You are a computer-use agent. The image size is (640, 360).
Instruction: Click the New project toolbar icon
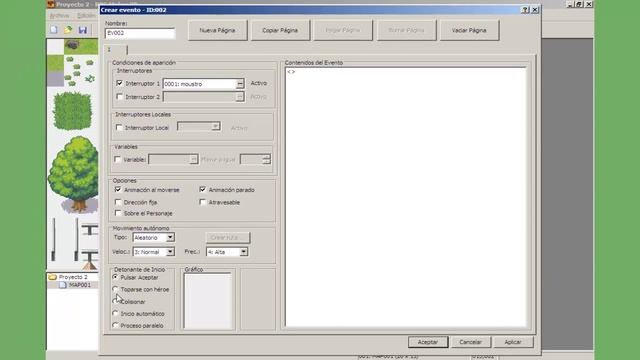click(x=54, y=30)
